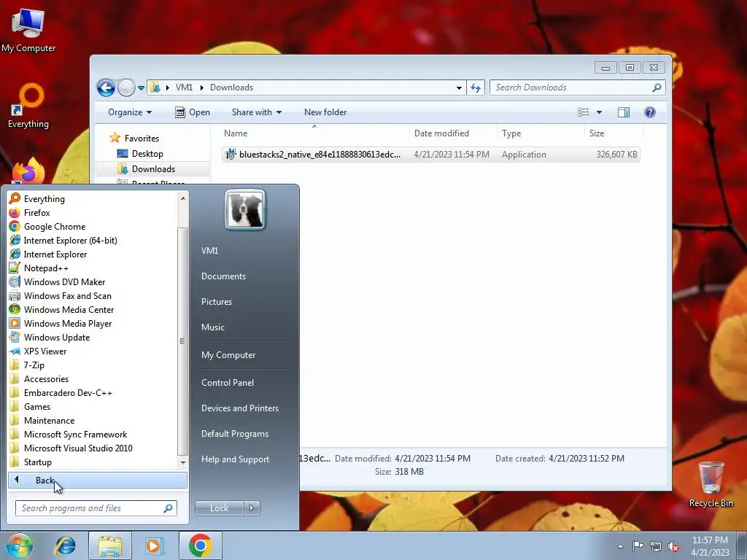
Task: Expand the Maintenance program folder
Action: 49,420
